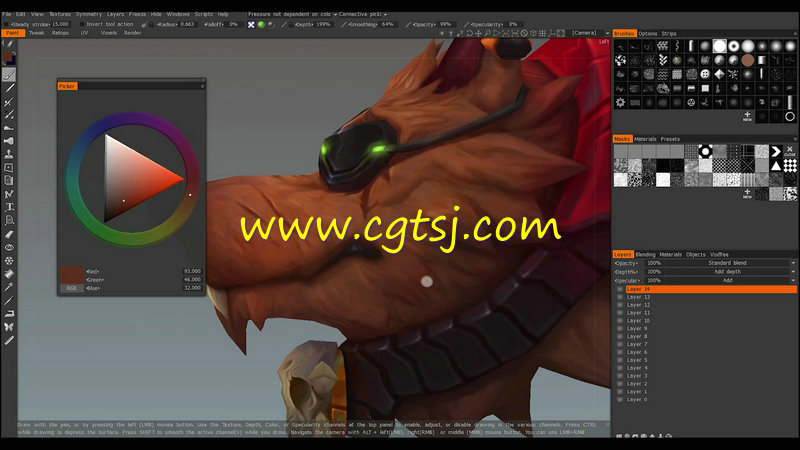Viewport: 800px width, 450px height.
Task: Choose the gear-shaped brush alpha
Action: coord(620,102)
